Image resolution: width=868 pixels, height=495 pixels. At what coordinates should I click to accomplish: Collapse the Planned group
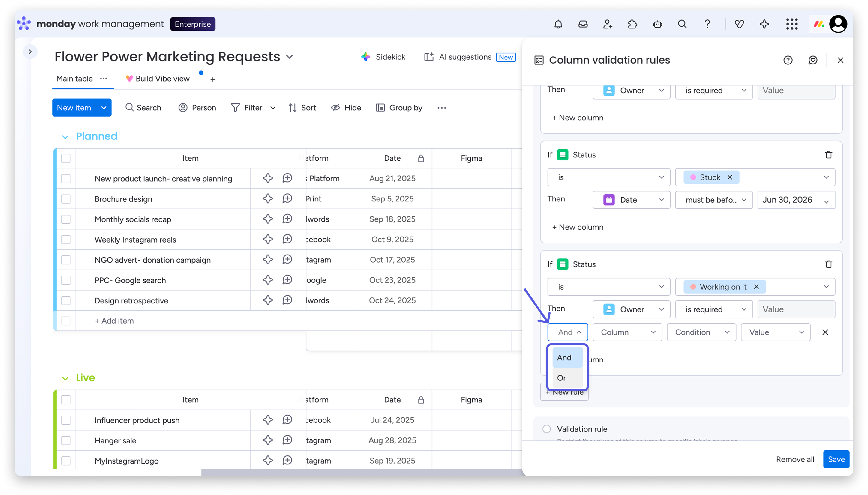65,137
